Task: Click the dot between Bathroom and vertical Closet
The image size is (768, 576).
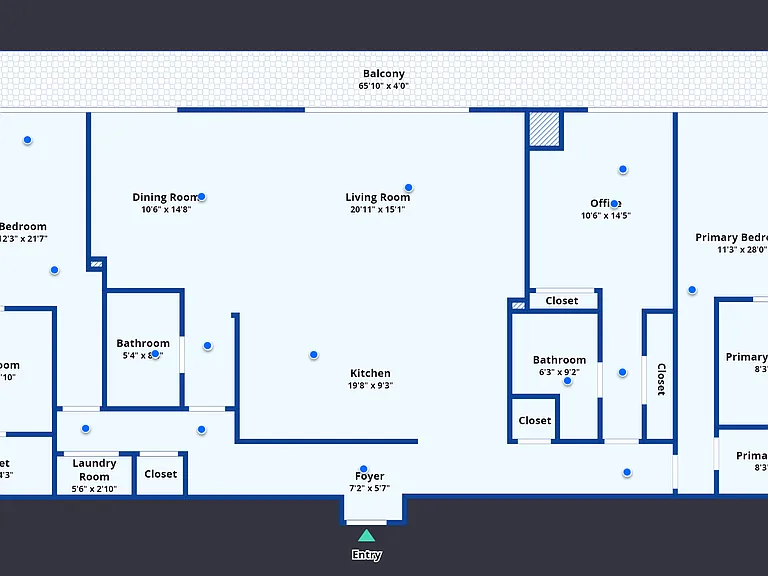Action: [622, 372]
